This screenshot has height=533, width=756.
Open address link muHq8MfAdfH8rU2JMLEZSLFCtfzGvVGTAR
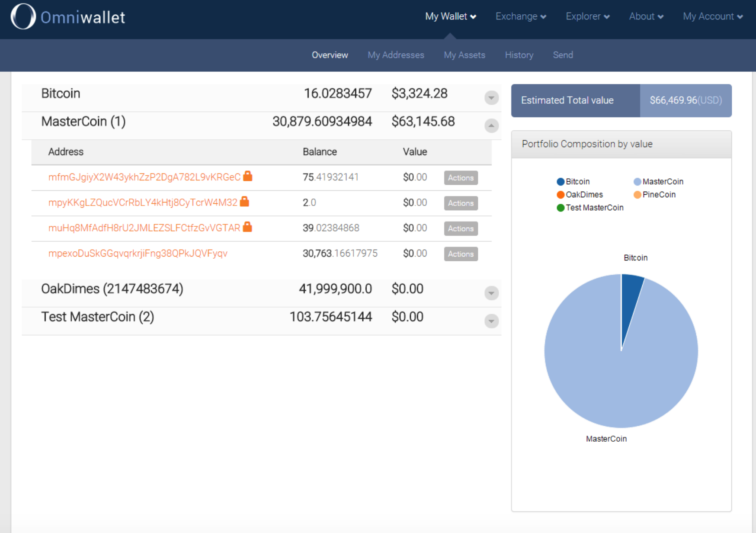coord(144,228)
